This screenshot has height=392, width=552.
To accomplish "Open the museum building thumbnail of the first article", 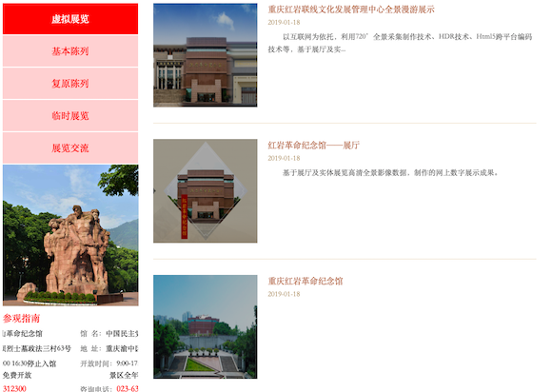I will [x=206, y=55].
